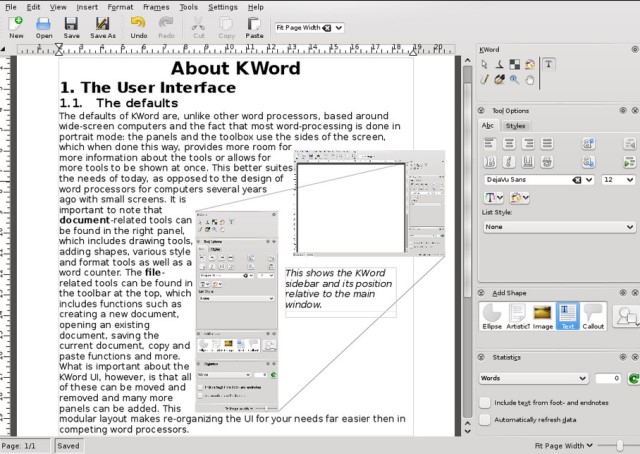The height and width of the screenshot is (454, 640).
Task: Click the justify text icon
Action: coord(547,143)
